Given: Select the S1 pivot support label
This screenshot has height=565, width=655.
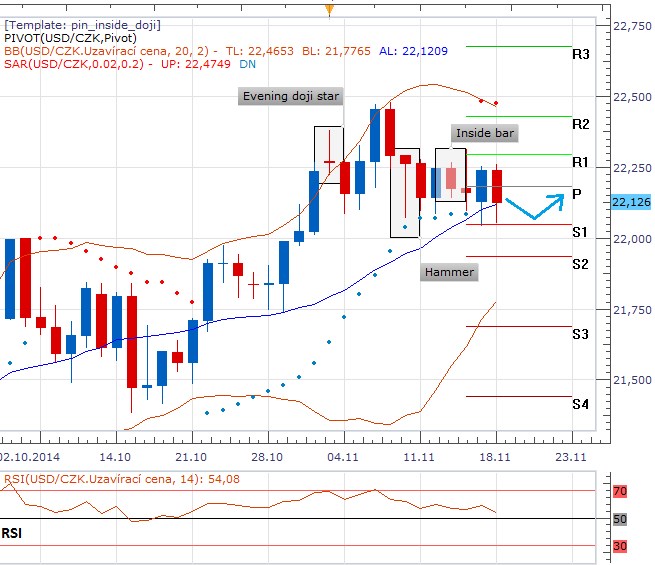Looking at the screenshot, I should 580,232.
